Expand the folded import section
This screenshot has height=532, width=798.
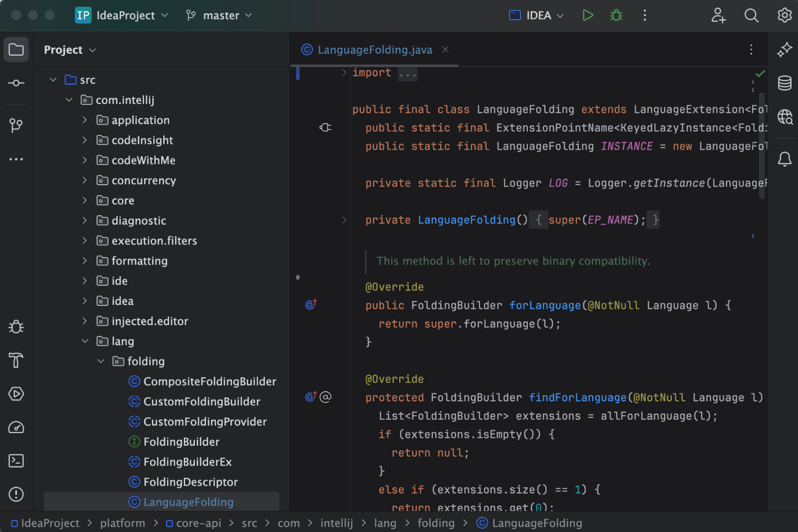coord(345,73)
